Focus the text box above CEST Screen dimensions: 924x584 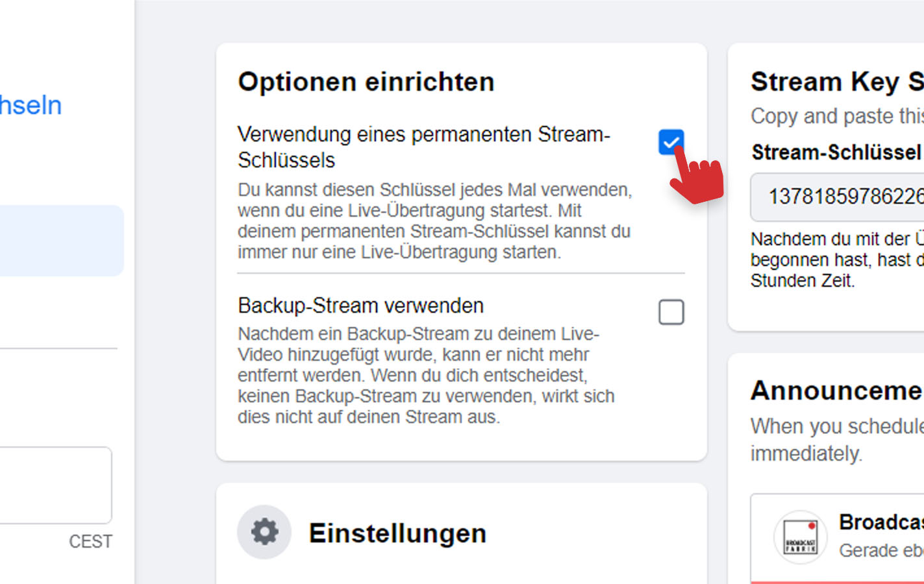click(55, 485)
